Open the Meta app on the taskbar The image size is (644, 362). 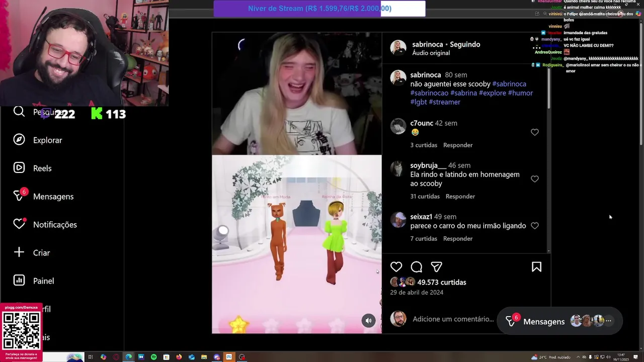(x=229, y=357)
